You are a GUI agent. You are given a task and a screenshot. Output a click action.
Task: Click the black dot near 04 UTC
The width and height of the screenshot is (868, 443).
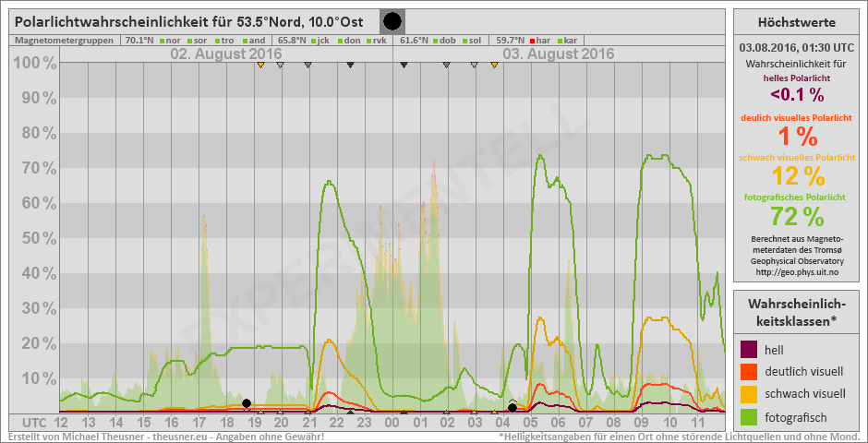[x=512, y=407]
